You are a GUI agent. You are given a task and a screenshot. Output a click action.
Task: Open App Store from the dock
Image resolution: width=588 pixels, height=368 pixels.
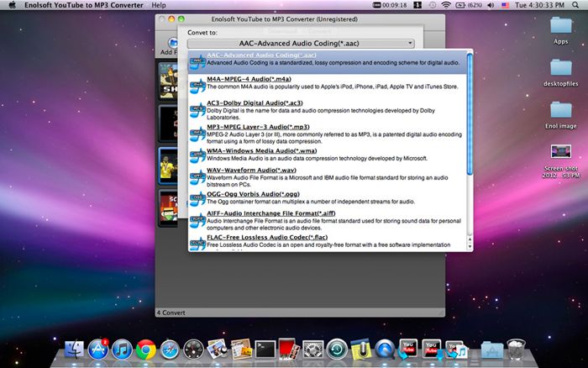pyautogui.click(x=98, y=350)
